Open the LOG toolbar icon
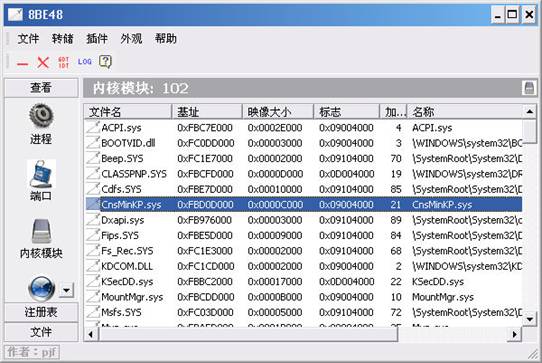The height and width of the screenshot is (363, 542). pos(85,62)
